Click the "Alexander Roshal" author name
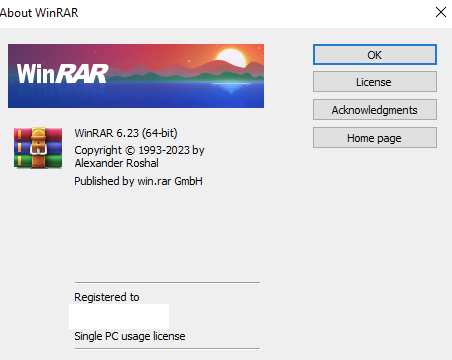 tap(117, 163)
